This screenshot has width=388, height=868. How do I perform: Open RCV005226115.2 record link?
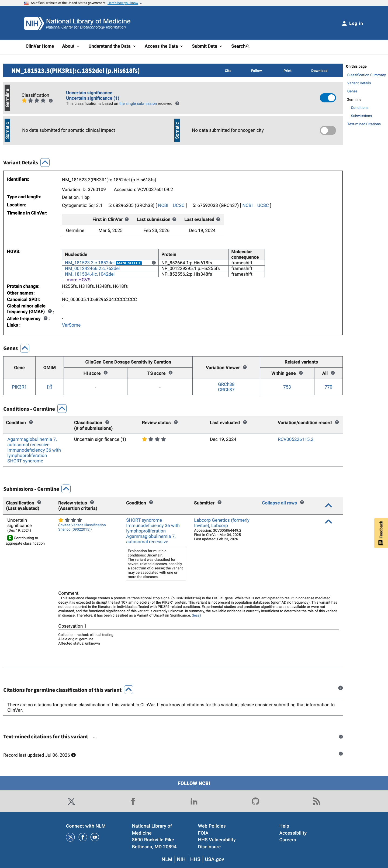(x=295, y=440)
